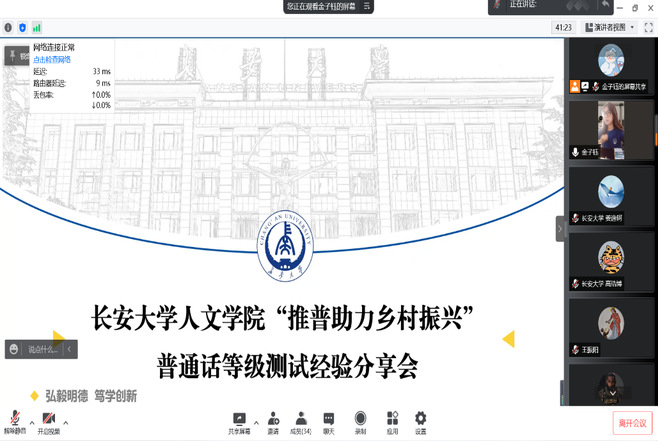658x441 pixels.
Task: Click the blue shield security icon
Action: 22,27
